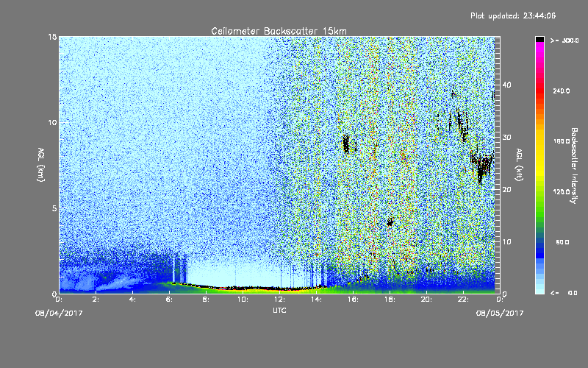Viewport: 588px width, 368px height.
Task: Click the '240.0' colorbar label
Action: (x=562, y=91)
